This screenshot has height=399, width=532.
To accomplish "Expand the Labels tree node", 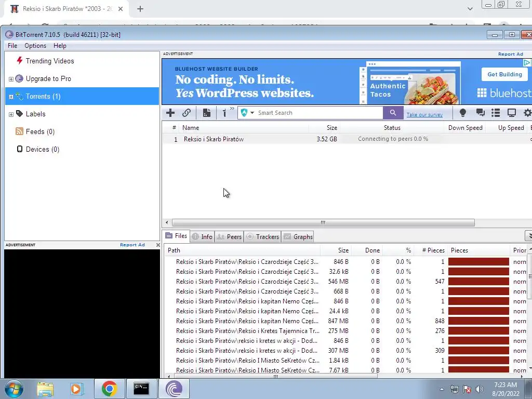I will [11, 114].
